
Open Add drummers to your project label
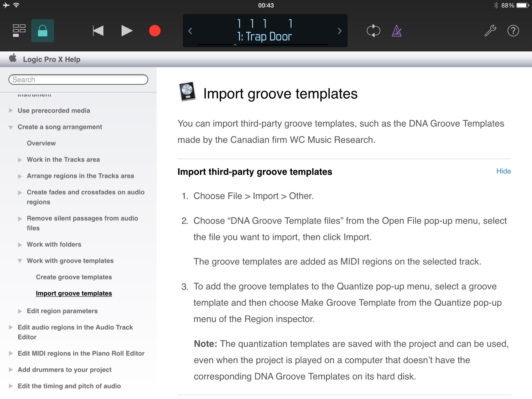tap(65, 370)
